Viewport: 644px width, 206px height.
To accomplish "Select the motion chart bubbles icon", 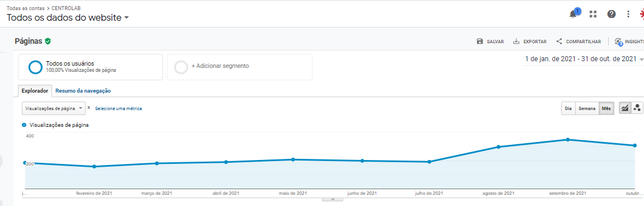I will click(x=637, y=108).
